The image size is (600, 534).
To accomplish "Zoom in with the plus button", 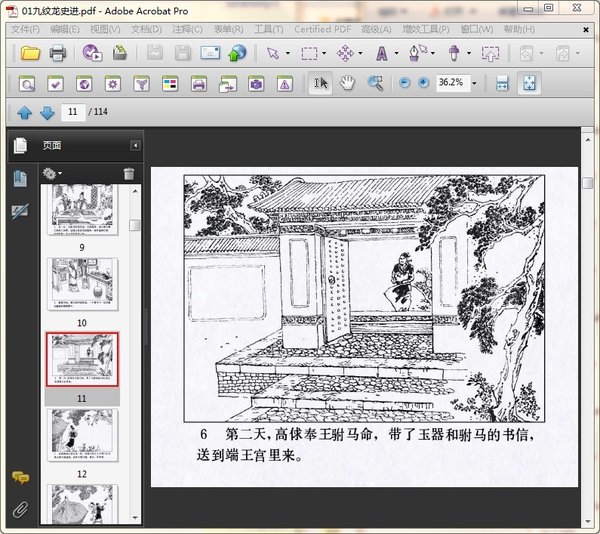I will 423,82.
